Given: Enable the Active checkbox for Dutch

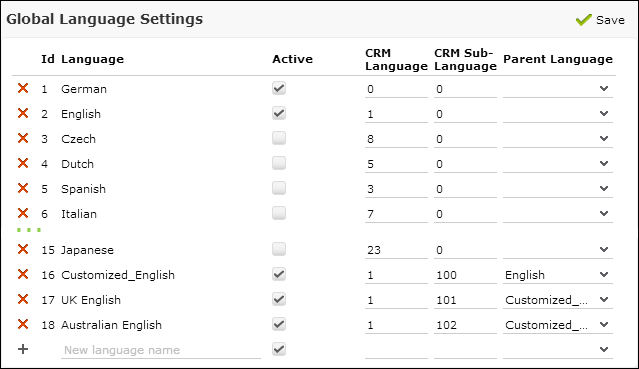Looking at the screenshot, I should click(279, 163).
